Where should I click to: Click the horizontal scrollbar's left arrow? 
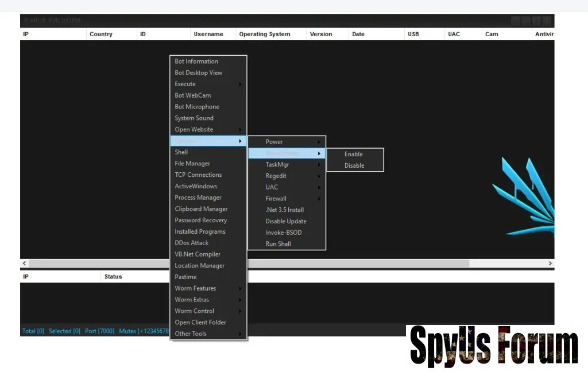tap(24, 264)
